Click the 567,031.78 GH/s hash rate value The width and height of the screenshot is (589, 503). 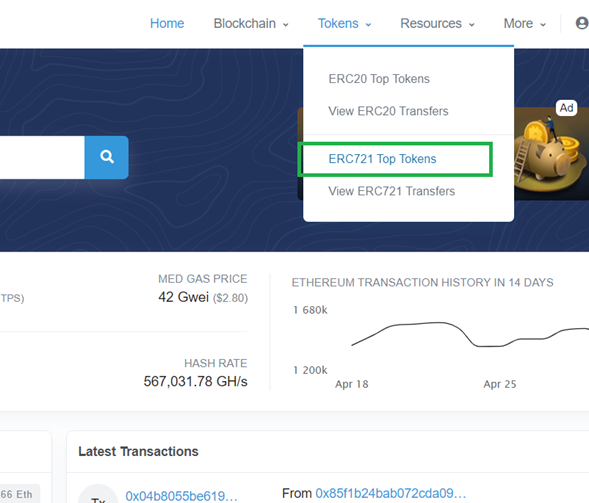click(195, 382)
